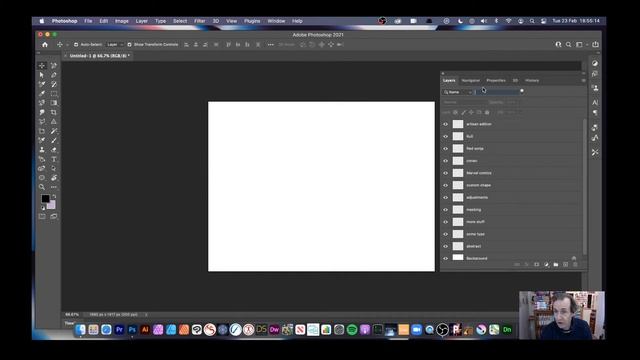Hide the Background layer
The height and width of the screenshot is (360, 640).
tap(446, 258)
